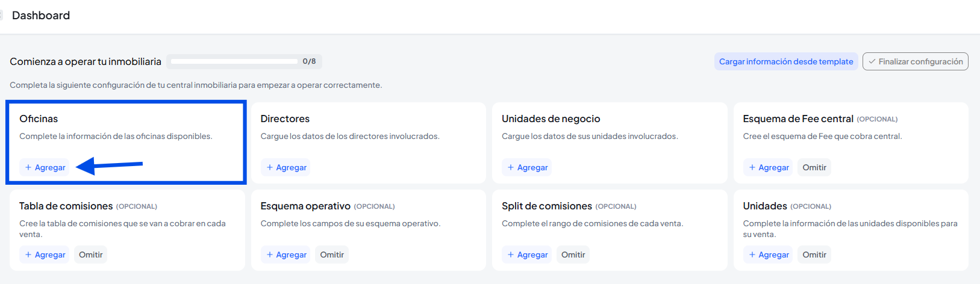Click the Dashboard page title
This screenshot has width=980, height=284.
(x=41, y=16)
